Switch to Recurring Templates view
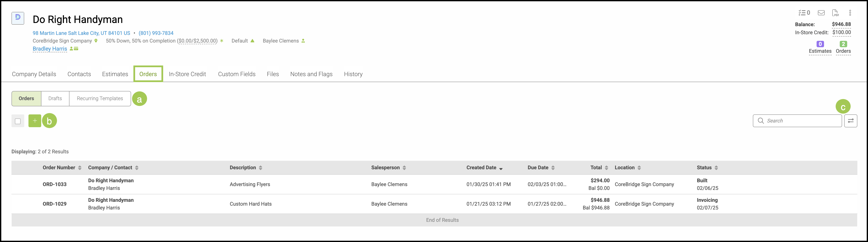 [100, 98]
